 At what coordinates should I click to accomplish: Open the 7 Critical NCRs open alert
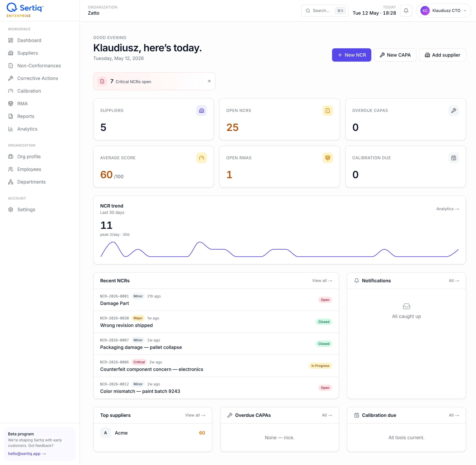(x=154, y=81)
